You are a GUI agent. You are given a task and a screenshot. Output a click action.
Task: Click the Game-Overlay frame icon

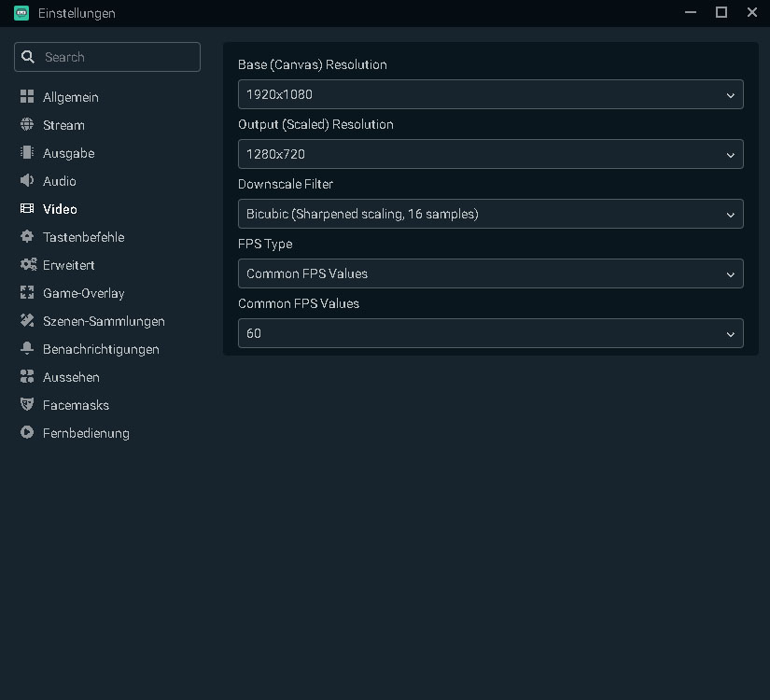pyautogui.click(x=27, y=293)
